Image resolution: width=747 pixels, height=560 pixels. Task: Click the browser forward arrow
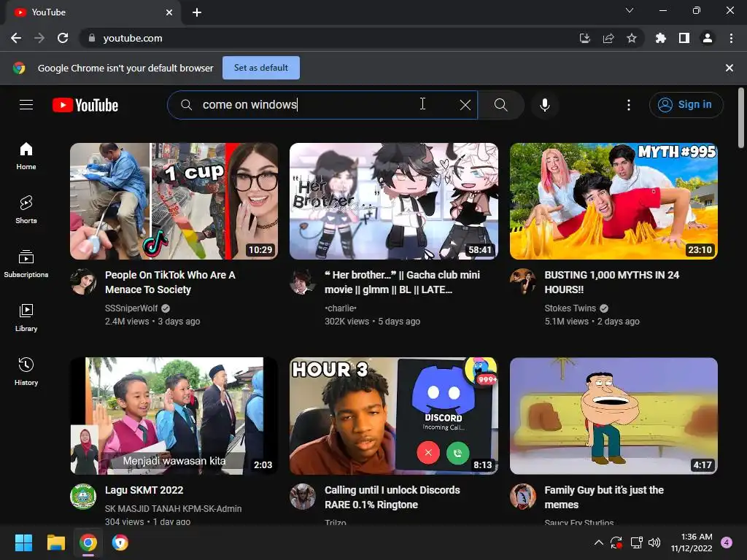[x=39, y=38]
